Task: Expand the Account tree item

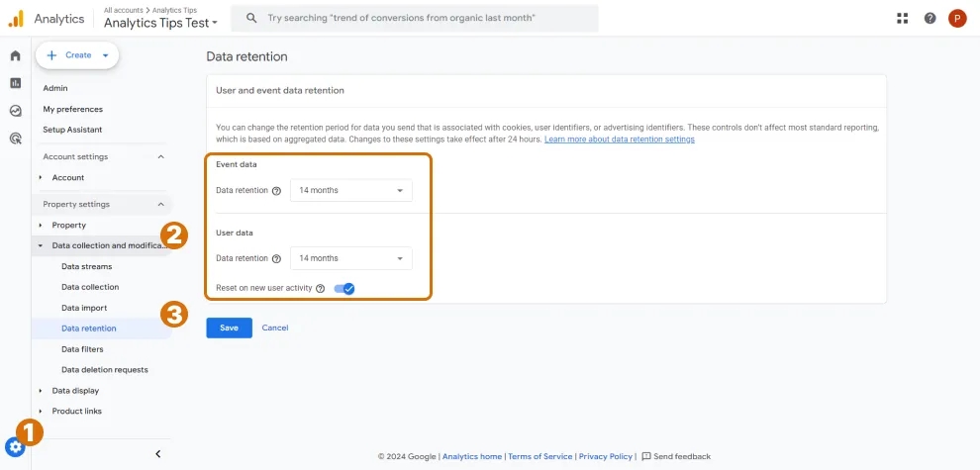Action: 41,177
